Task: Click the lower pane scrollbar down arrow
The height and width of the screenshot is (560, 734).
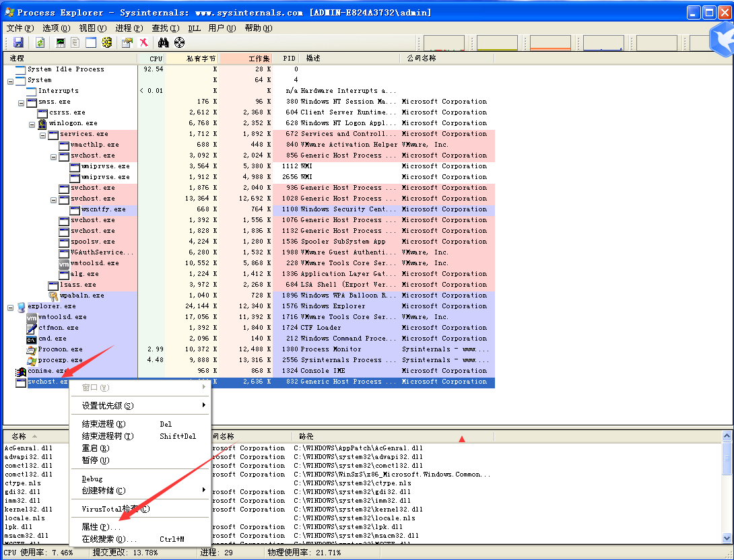Action: (727, 538)
